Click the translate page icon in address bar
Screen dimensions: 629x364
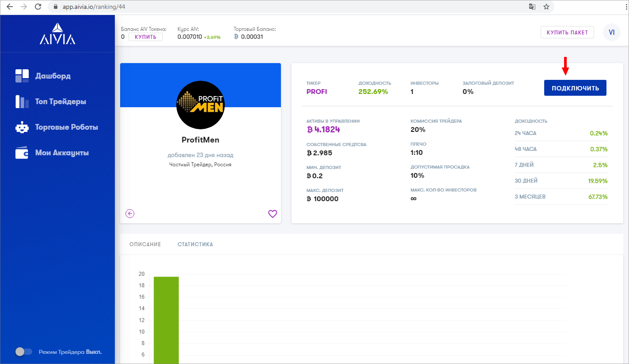click(x=532, y=7)
